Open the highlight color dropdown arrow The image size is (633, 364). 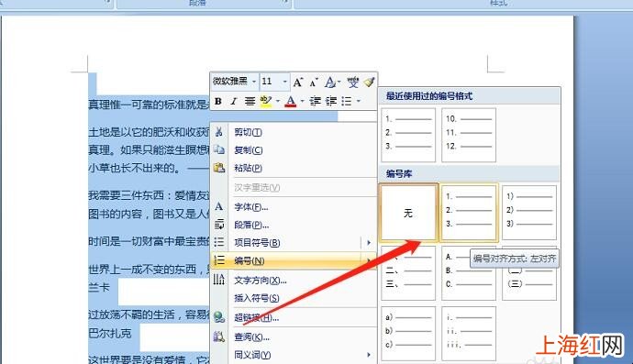(277, 101)
